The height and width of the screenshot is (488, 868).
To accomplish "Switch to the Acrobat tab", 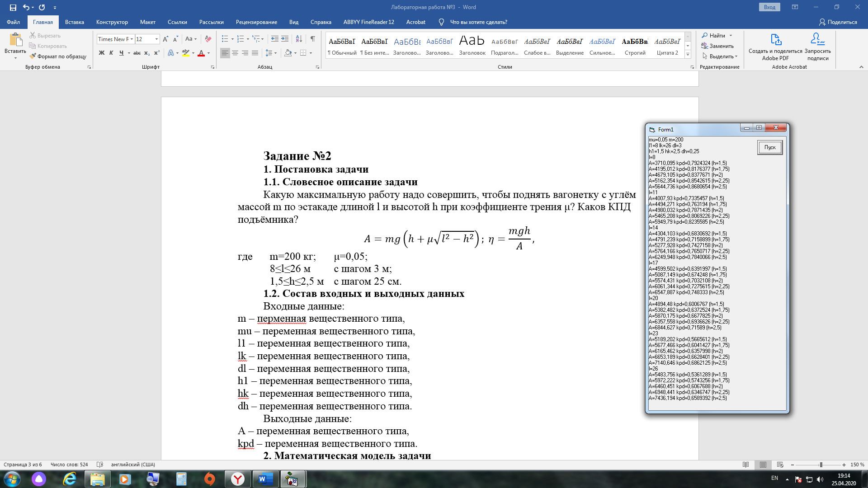I will coord(416,22).
